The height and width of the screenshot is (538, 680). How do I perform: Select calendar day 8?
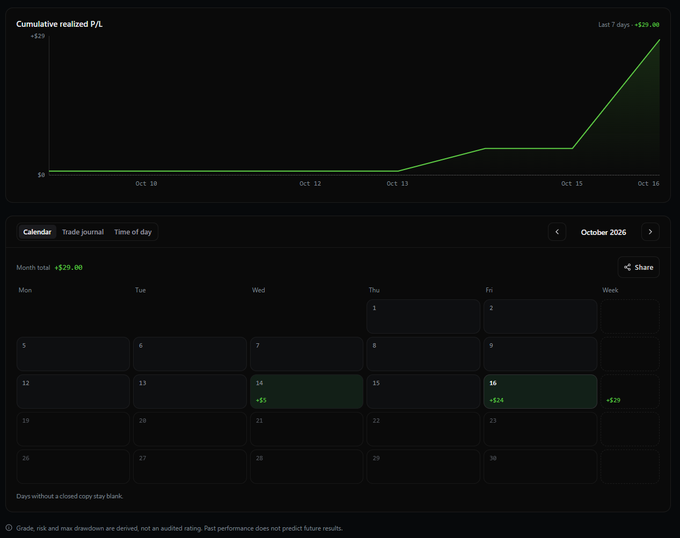[423, 354]
